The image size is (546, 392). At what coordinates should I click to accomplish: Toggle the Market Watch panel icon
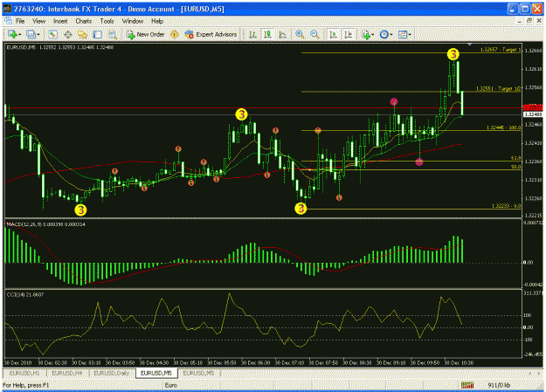pos(52,34)
